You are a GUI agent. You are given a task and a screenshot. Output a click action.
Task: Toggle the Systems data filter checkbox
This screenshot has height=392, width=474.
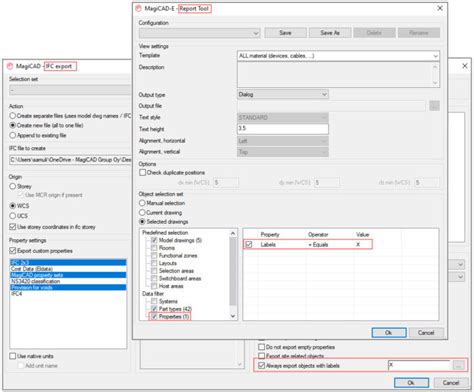pos(154,301)
